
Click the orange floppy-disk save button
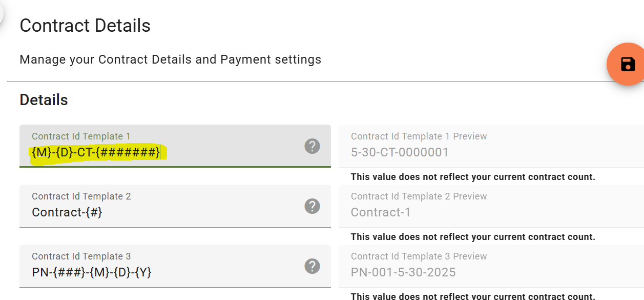pyautogui.click(x=626, y=65)
